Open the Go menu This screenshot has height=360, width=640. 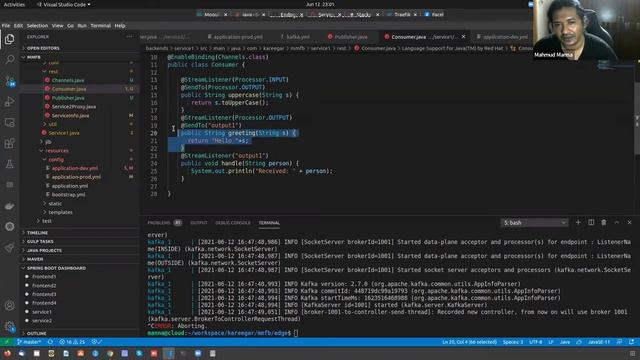point(70,26)
